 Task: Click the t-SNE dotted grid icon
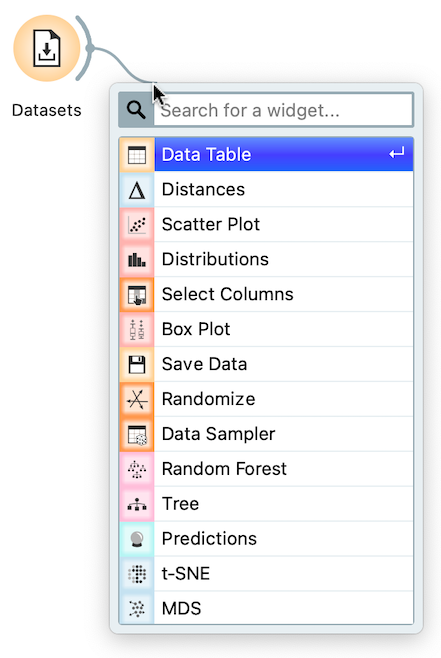tap(137, 574)
